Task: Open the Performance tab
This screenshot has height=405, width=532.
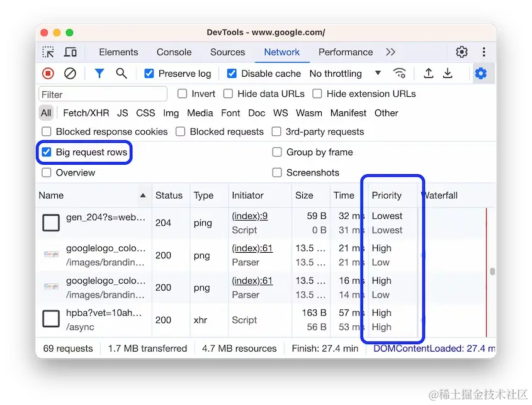Action: tap(346, 52)
